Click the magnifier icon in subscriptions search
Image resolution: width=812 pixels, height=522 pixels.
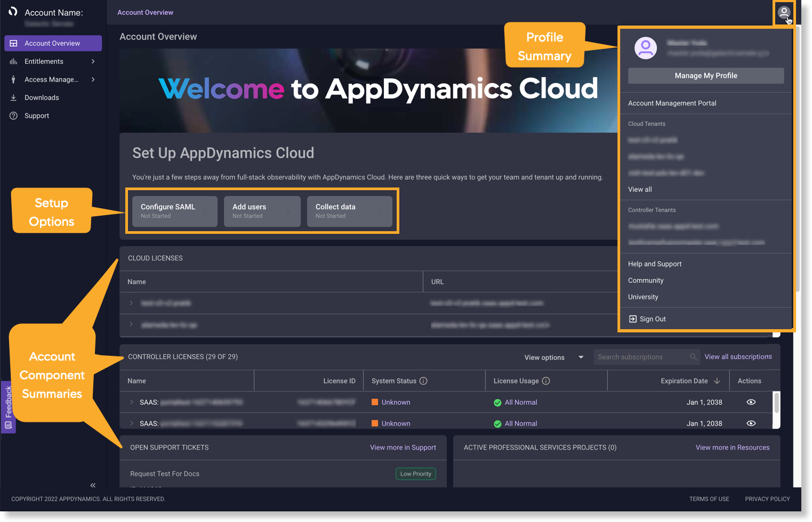(x=693, y=357)
